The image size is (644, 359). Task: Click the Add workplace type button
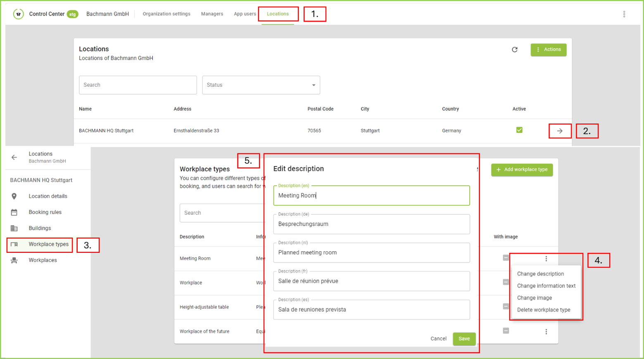coord(522,169)
